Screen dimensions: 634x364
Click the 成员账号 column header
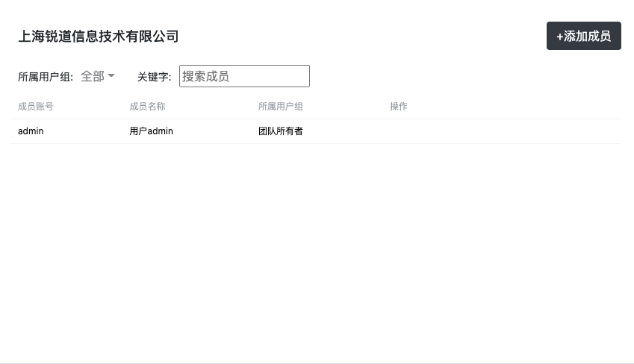pyautogui.click(x=35, y=107)
